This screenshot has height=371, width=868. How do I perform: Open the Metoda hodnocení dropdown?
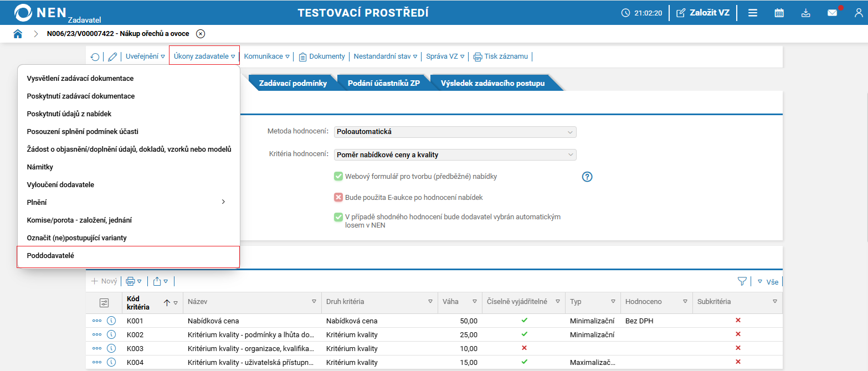pyautogui.click(x=455, y=132)
